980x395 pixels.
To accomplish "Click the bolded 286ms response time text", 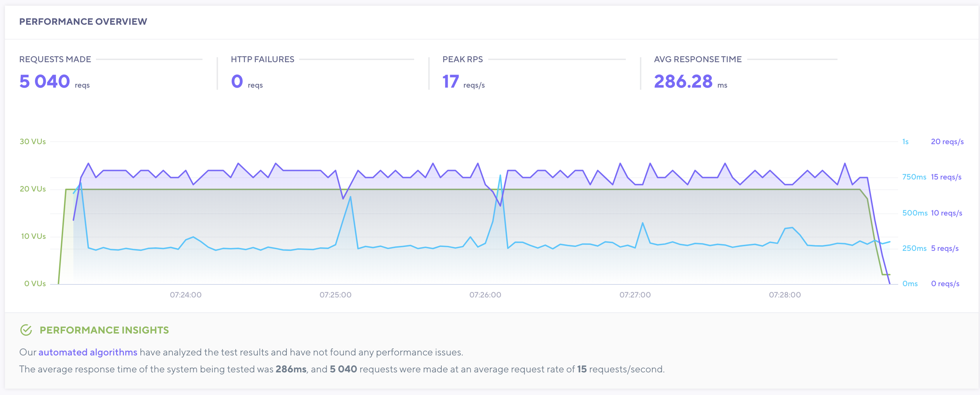I will [291, 369].
